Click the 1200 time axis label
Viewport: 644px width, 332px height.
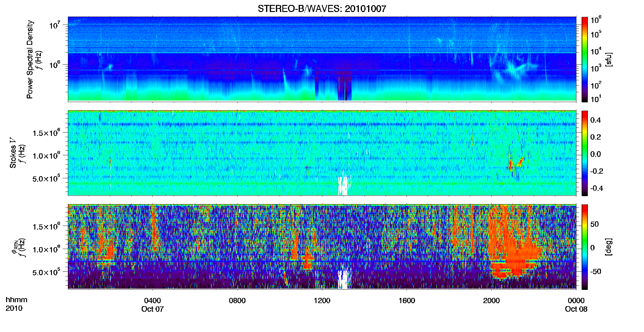(322, 300)
